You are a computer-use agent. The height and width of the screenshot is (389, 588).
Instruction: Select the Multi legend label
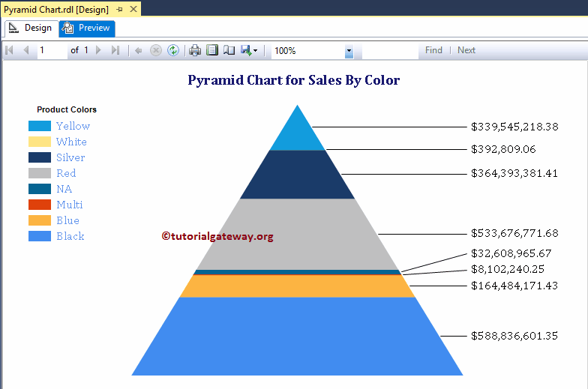[x=69, y=205]
